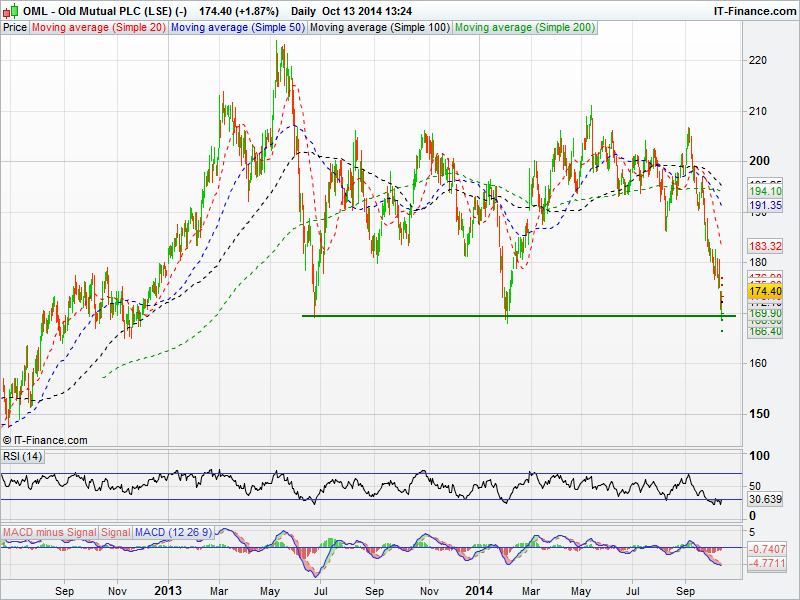
Task: Click the yellow 174.40 current price tag
Action: pos(765,290)
